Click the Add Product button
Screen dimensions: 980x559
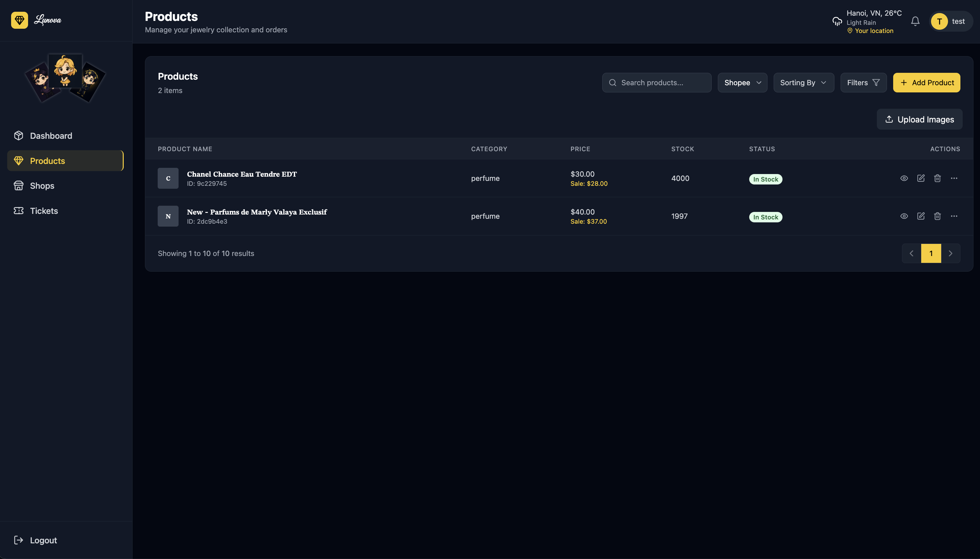(x=926, y=83)
